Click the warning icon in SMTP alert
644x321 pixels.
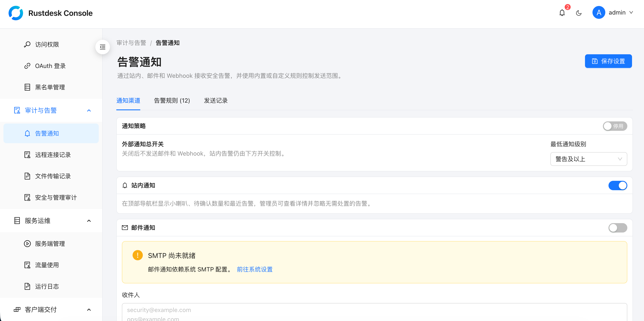pos(137,255)
